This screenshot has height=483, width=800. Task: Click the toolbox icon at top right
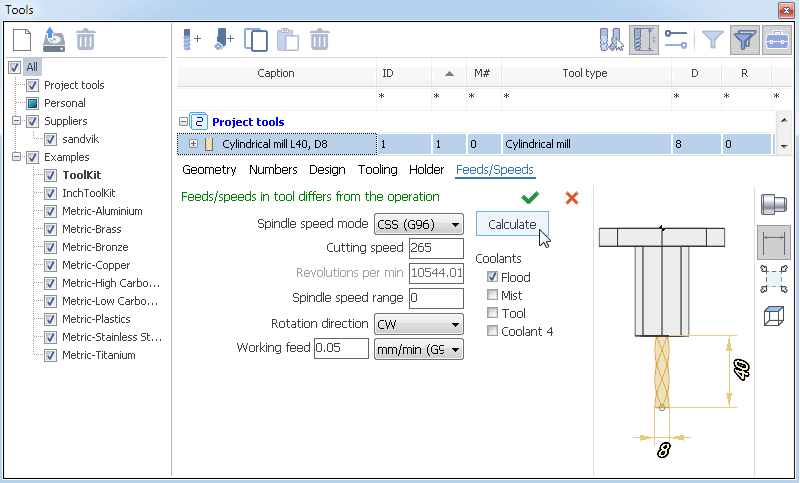tap(777, 40)
